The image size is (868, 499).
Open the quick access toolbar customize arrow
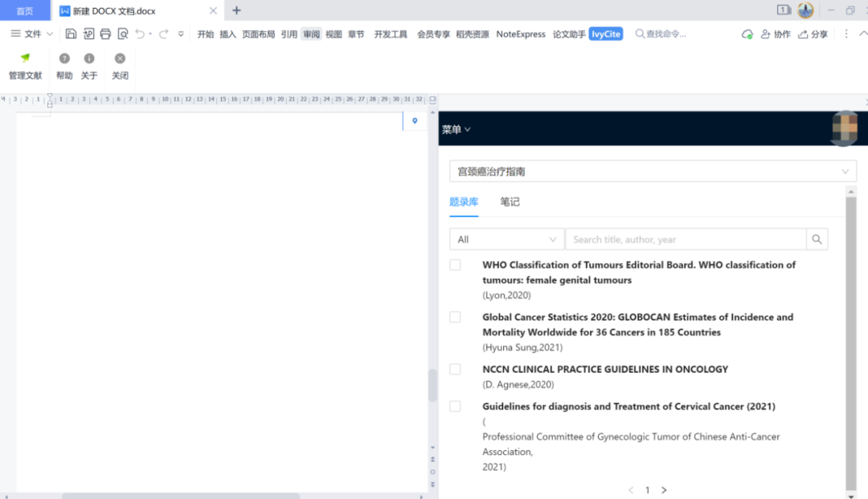tap(181, 35)
